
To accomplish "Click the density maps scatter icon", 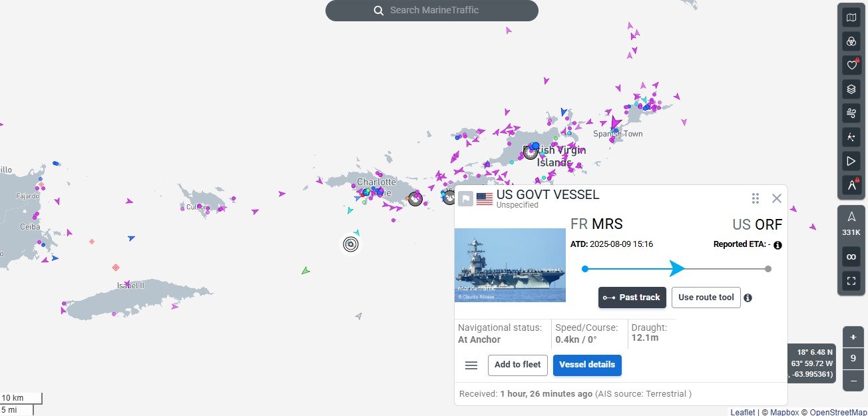I will [x=851, y=137].
